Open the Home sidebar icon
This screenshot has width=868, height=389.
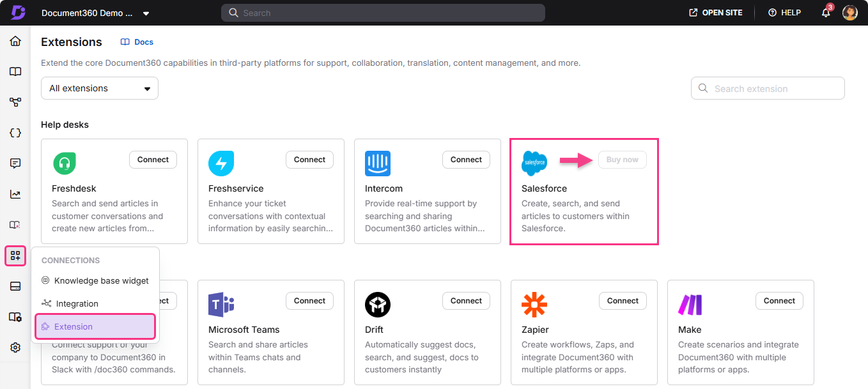15,42
